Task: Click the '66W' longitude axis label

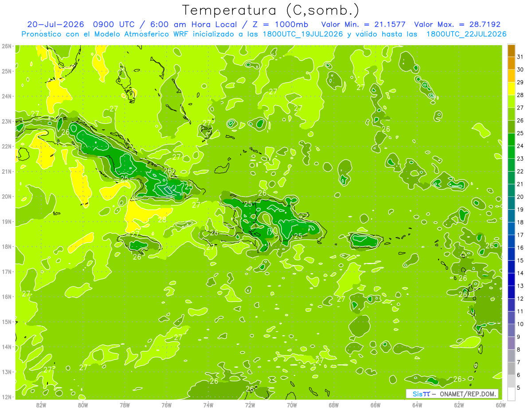Action: click(375, 405)
